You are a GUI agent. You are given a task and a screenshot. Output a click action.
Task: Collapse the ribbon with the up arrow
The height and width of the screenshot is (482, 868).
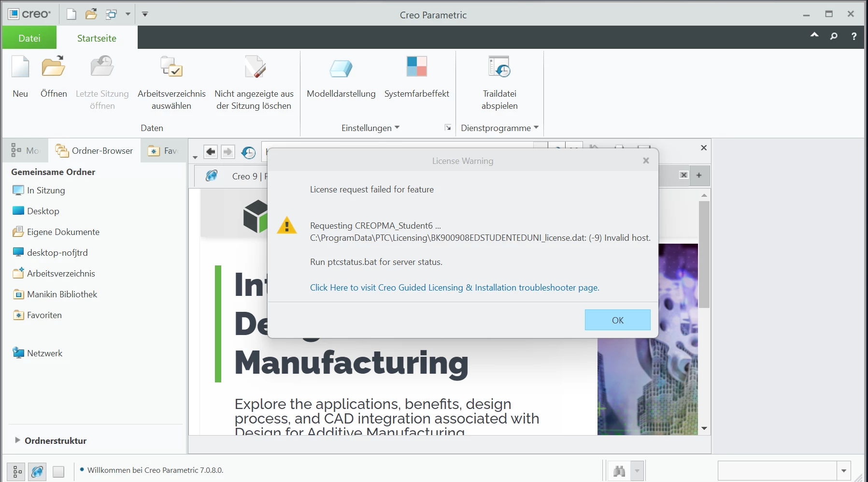pos(814,35)
